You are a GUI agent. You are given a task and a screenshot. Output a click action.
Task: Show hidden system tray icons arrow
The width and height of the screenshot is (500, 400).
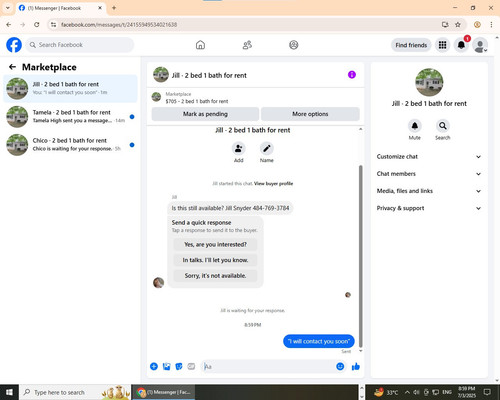point(407,392)
